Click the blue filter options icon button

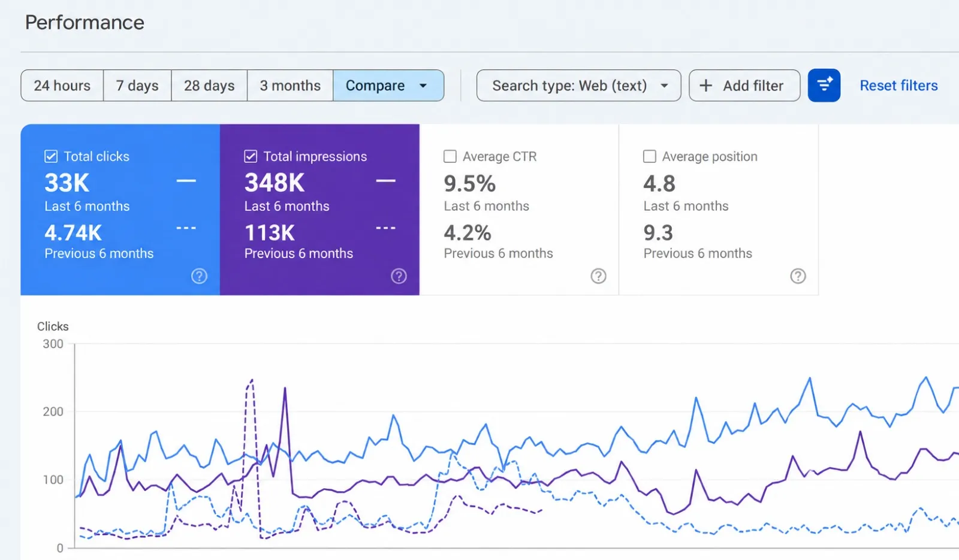click(824, 86)
